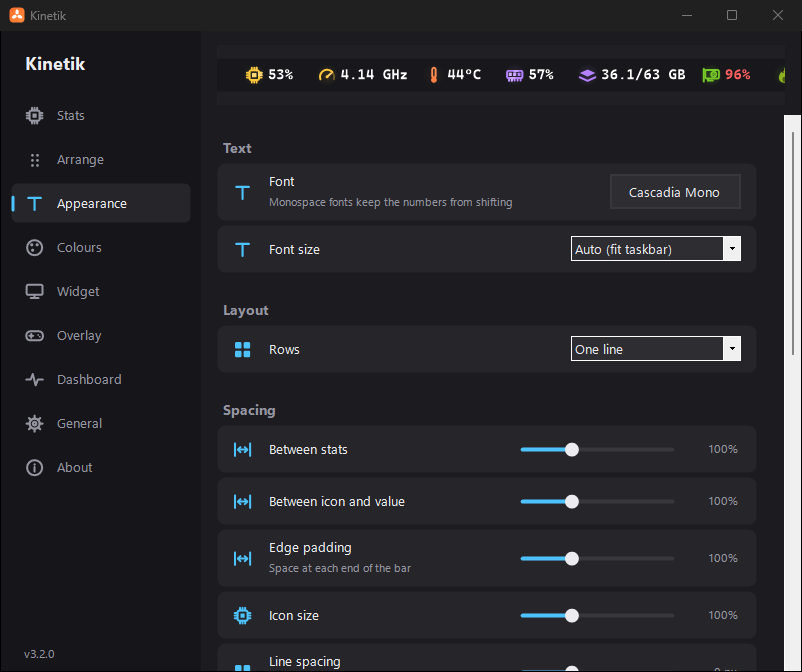Click the green GPU icon in preview bar
The height and width of the screenshot is (672, 802).
(711, 75)
